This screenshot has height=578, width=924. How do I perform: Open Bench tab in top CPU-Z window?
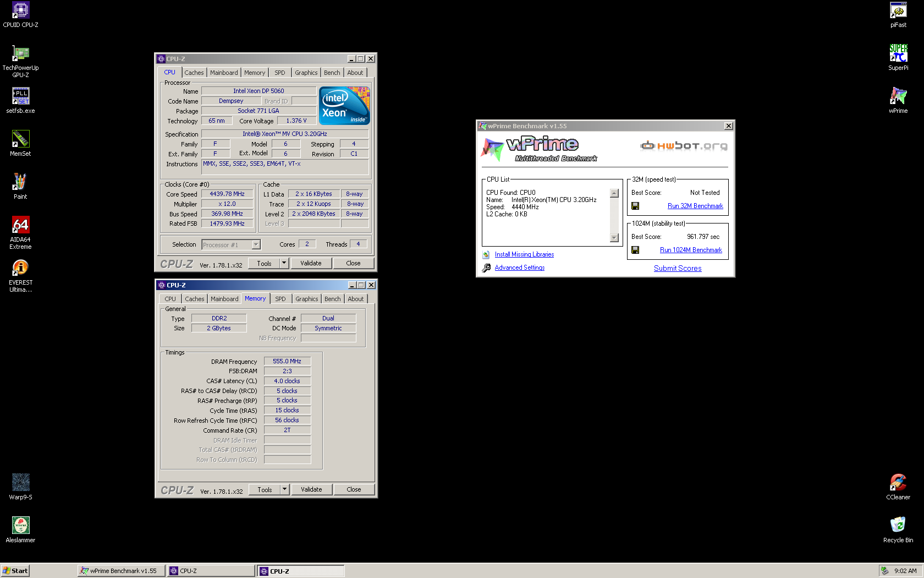pos(332,73)
